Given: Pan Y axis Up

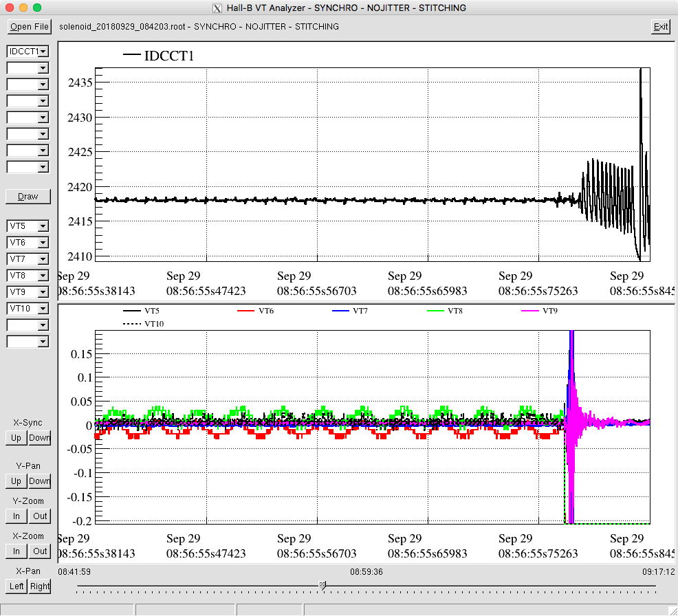Looking at the screenshot, I should (x=16, y=481).
